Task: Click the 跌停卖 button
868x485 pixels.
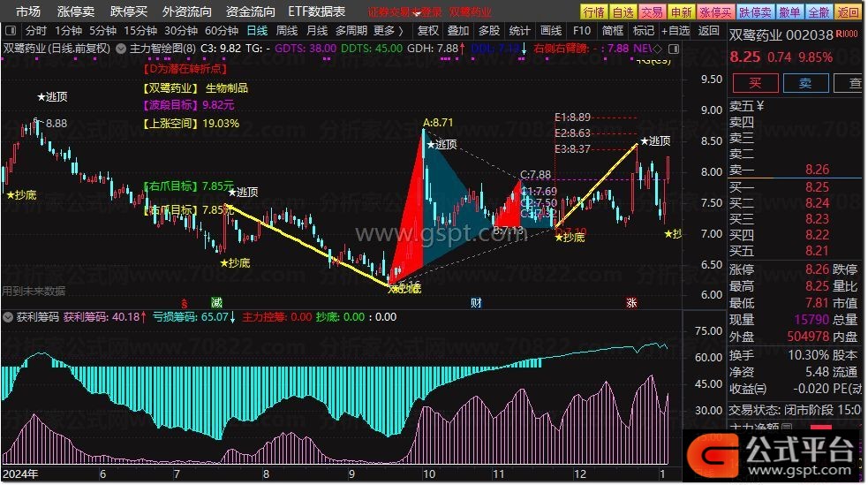Action: 755,11
